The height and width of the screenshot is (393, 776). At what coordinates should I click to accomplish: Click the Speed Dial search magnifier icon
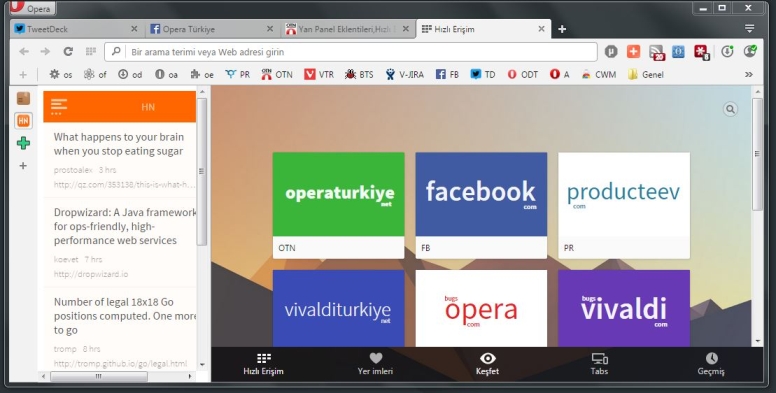pyautogui.click(x=730, y=109)
